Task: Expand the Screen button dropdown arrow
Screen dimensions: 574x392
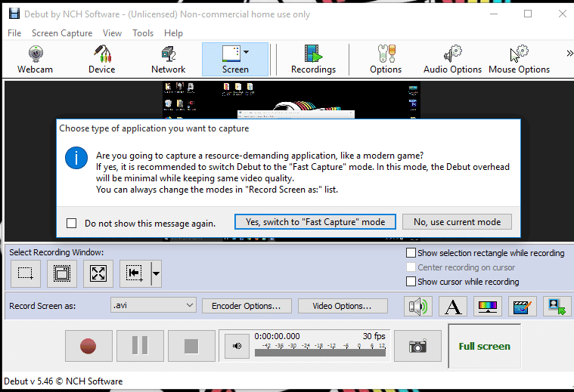Action: click(247, 53)
